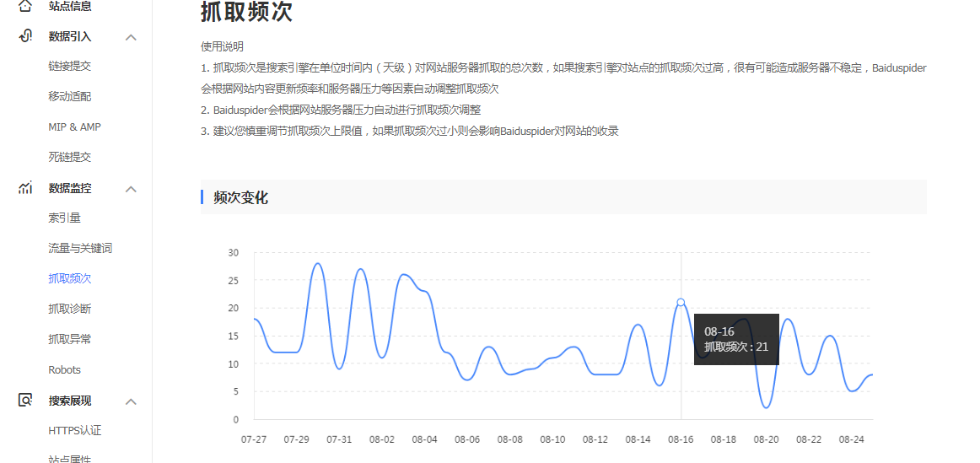
Task: Collapse the 数据监控 section chevron
Action: 131,189
